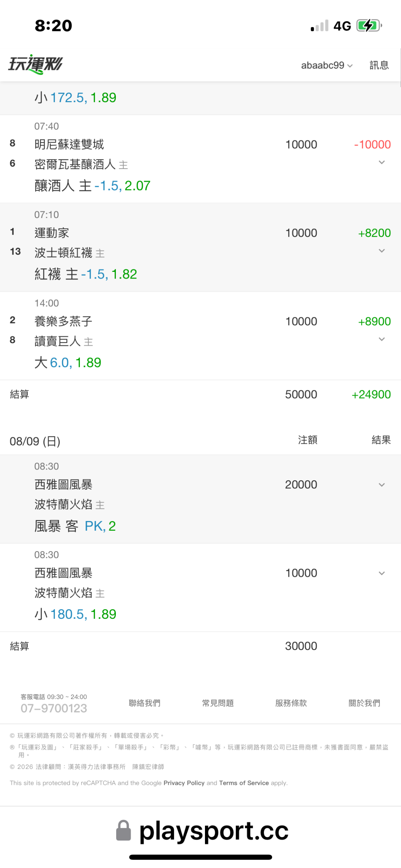Viewport: 401px width, 868px height.
Task: Expand the 讀賣巨人 bet details chevron
Action: click(382, 339)
